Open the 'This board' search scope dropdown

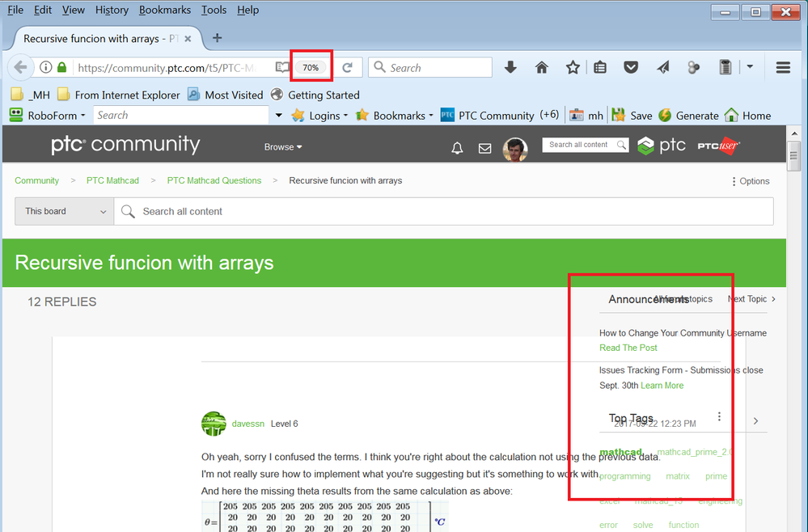[x=65, y=211]
